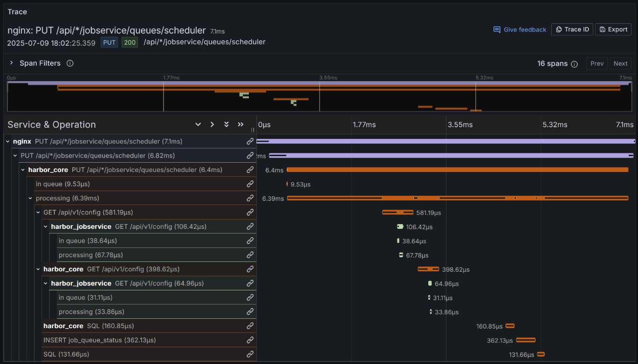Click the Trace ID button
Screen dimensions: 638x364
point(572,29)
